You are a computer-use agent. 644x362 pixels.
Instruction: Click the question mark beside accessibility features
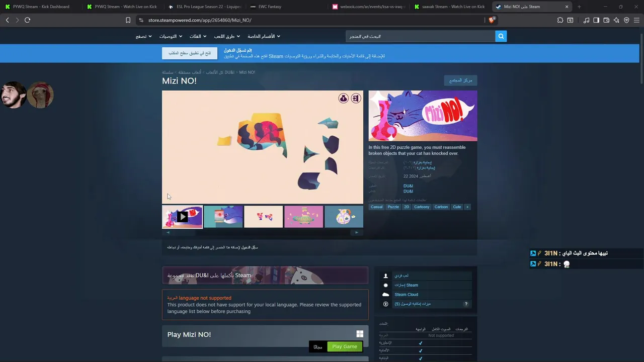click(466, 304)
